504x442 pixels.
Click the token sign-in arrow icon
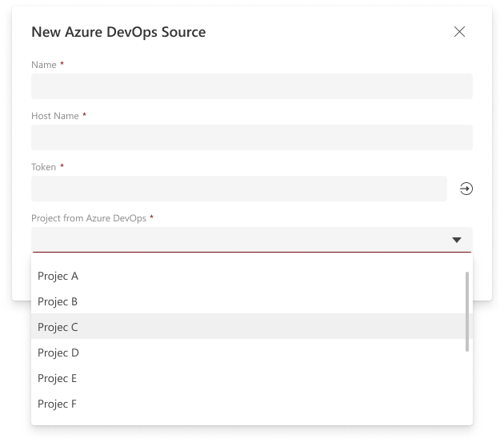coord(466,189)
